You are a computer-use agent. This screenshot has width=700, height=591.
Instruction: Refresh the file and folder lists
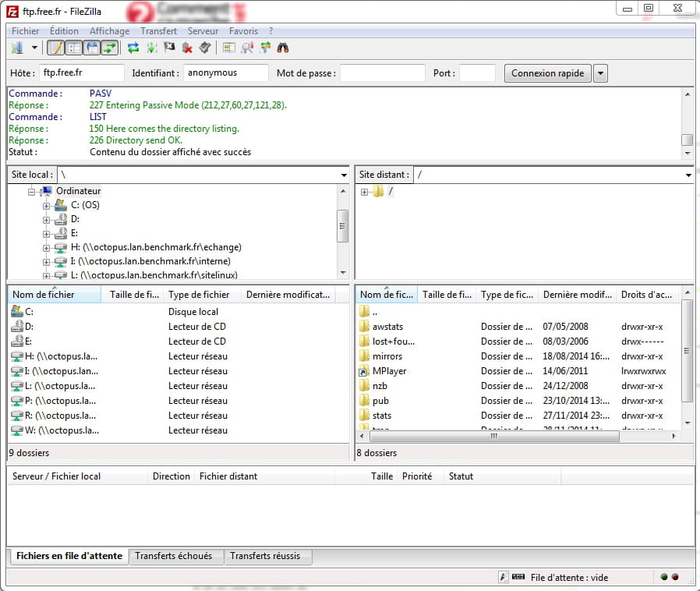click(x=133, y=48)
